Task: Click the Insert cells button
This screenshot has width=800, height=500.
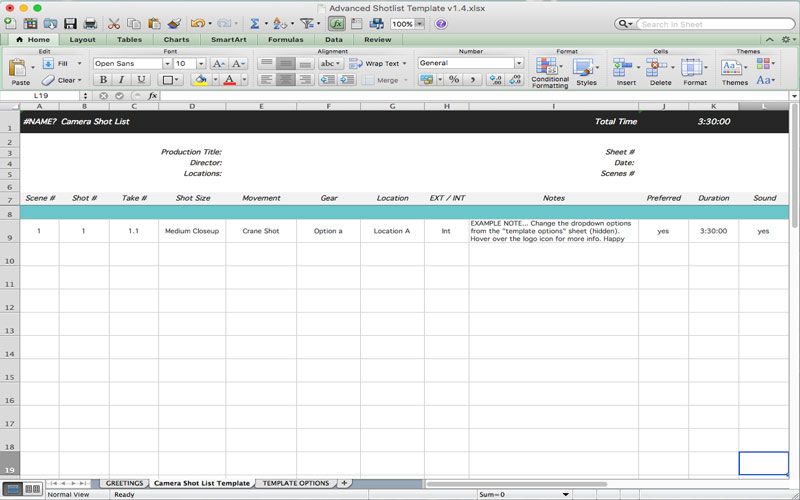Action: click(x=626, y=72)
